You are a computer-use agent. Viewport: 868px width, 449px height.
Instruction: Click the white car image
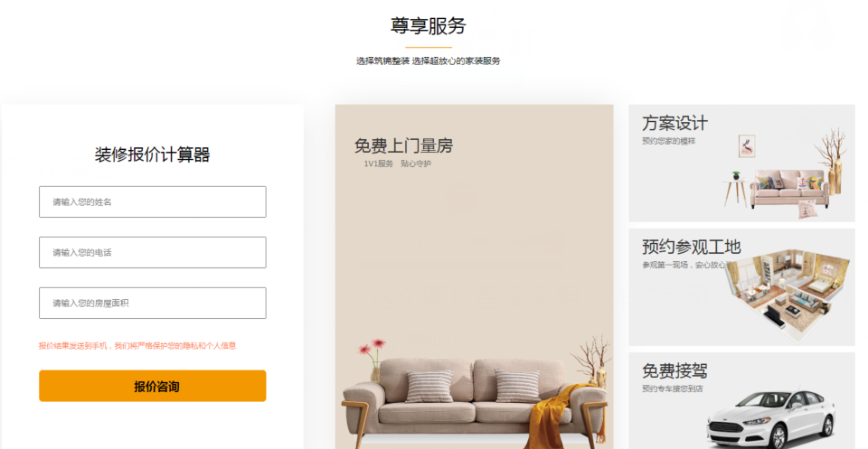point(772,418)
